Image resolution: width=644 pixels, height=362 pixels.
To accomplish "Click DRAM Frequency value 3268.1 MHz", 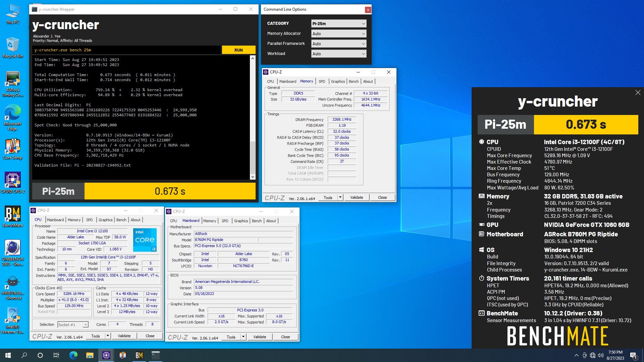I will click(x=342, y=119).
